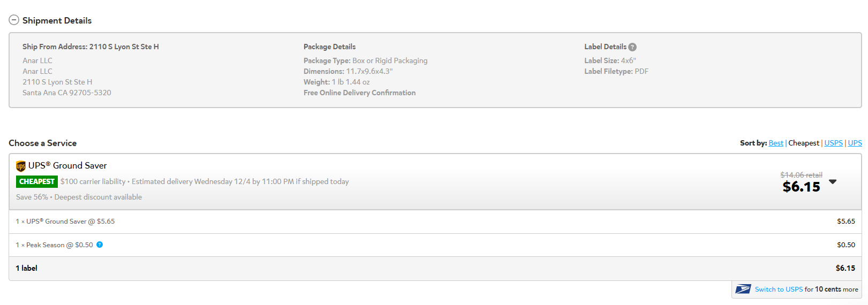Click the Switch to USPS link
Image resolution: width=868 pixels, height=305 pixels.
coord(779,289)
